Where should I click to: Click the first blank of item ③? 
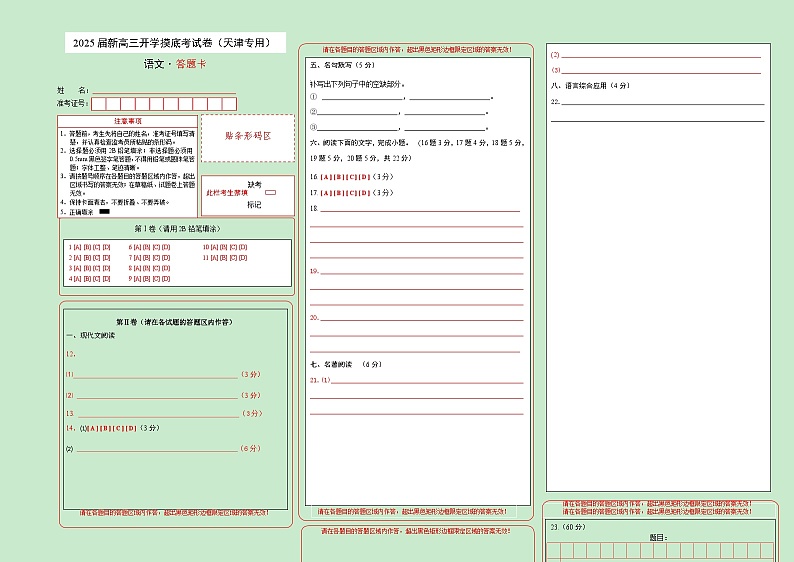358,128
